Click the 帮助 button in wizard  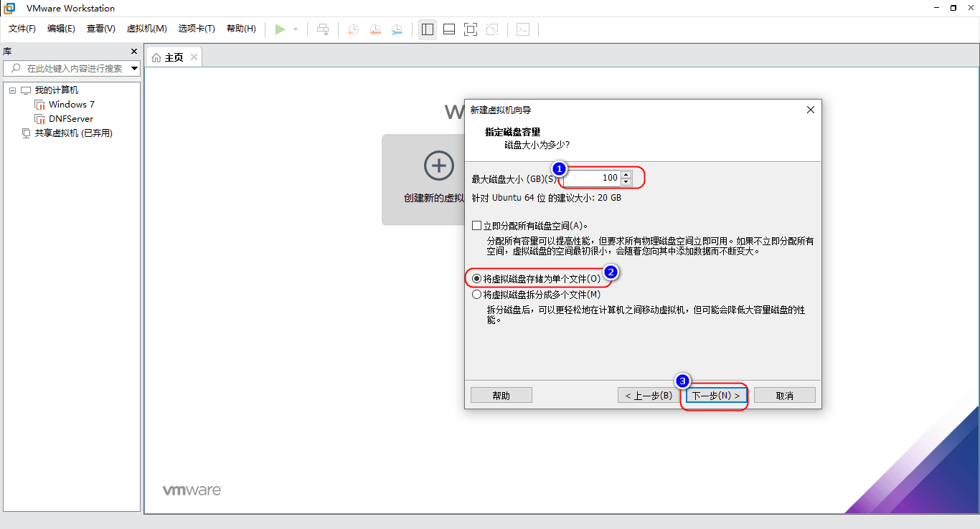tap(501, 395)
